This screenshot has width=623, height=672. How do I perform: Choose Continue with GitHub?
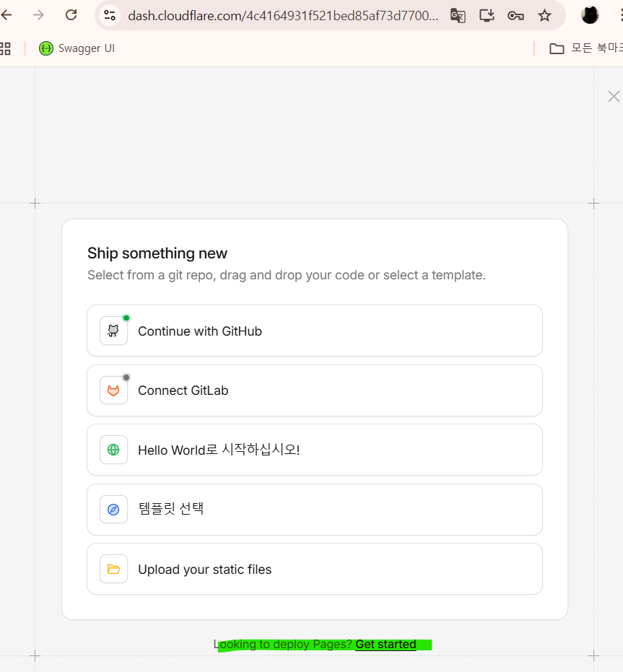click(x=315, y=331)
